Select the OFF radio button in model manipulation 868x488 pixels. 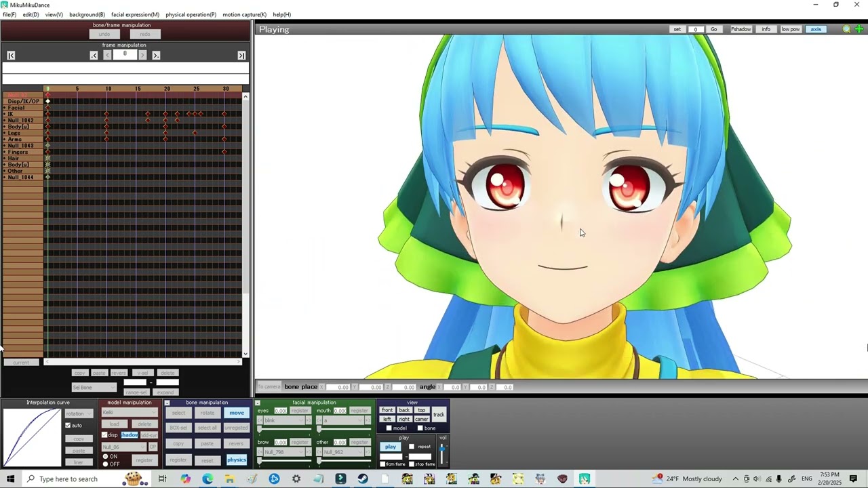[x=105, y=464]
